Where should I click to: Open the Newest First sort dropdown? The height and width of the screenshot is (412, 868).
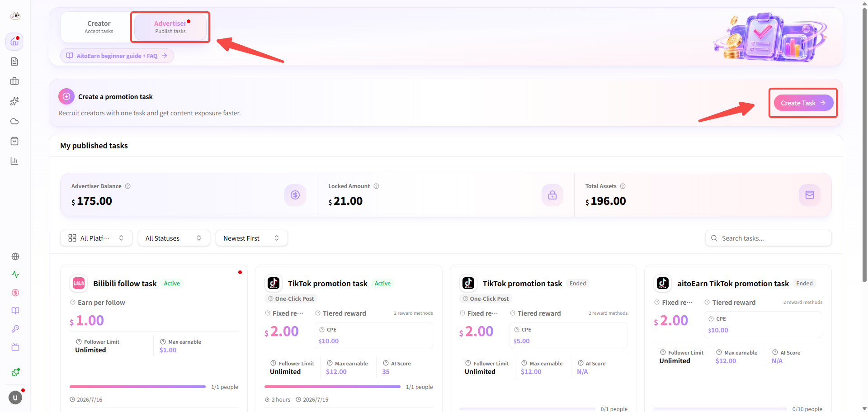point(252,238)
